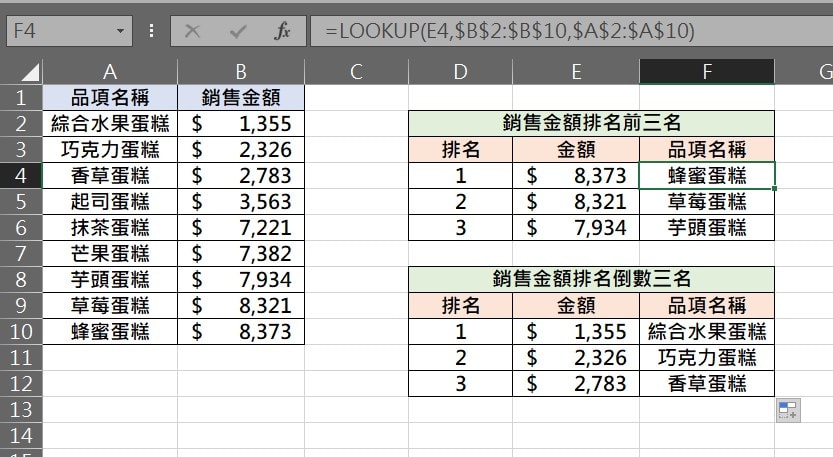The width and height of the screenshot is (833, 457).
Task: Select column A header
Action: (110, 72)
